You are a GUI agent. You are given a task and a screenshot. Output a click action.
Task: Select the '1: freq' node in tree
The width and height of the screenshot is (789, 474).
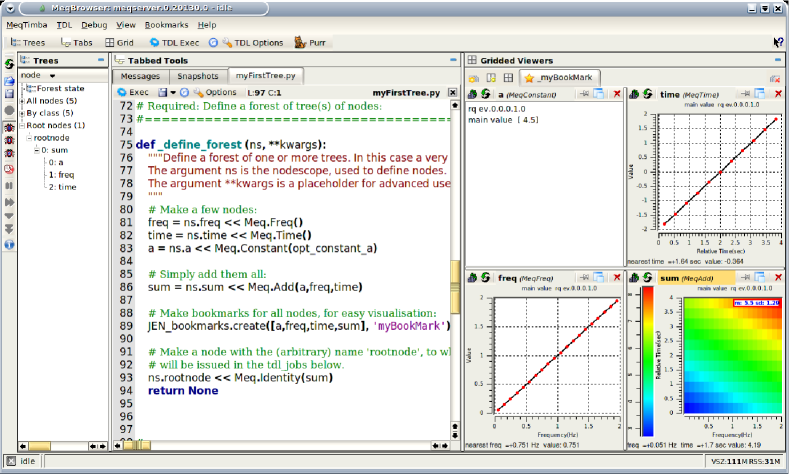pos(59,174)
